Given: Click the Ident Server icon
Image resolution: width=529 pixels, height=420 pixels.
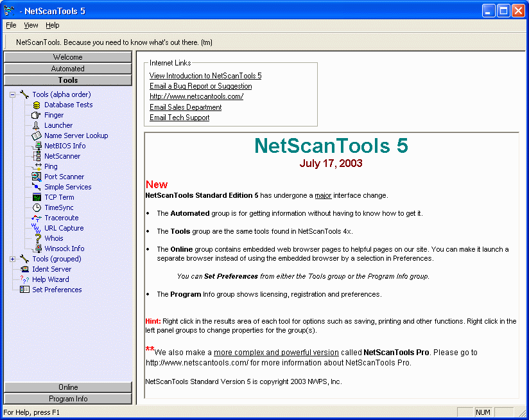Looking at the screenshot, I should click(24, 269).
